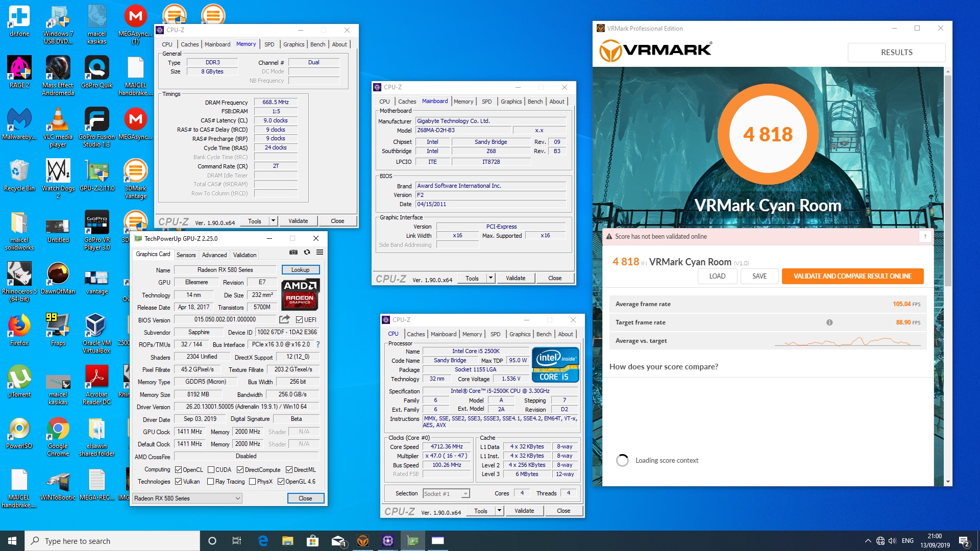Click the taskbar search box

click(112, 541)
